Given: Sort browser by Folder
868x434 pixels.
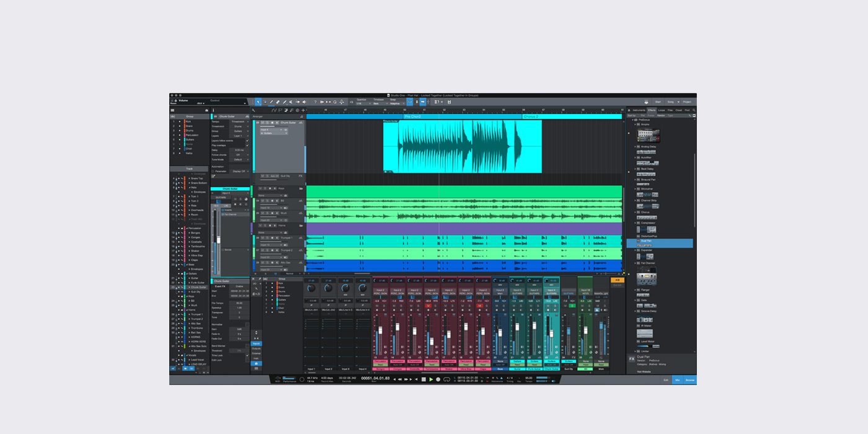Looking at the screenshot, I should coord(651,115).
